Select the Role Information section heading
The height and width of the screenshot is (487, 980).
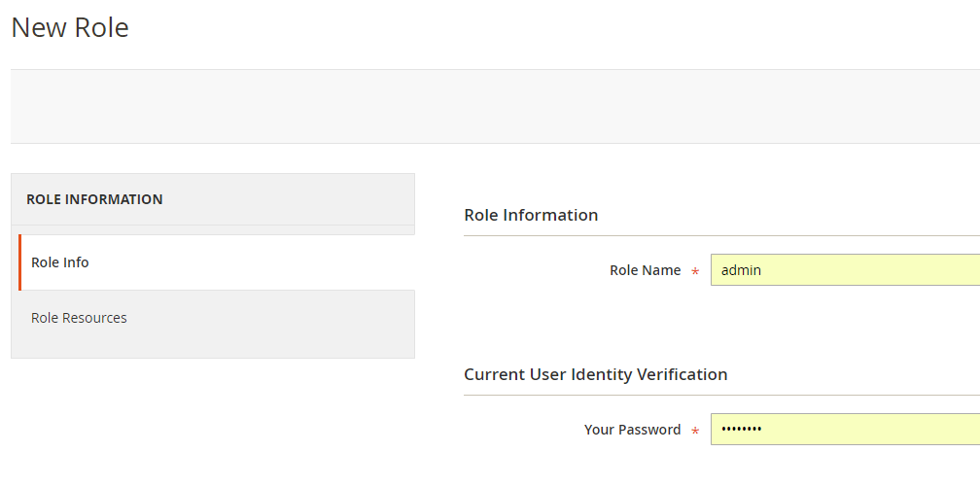coord(531,215)
